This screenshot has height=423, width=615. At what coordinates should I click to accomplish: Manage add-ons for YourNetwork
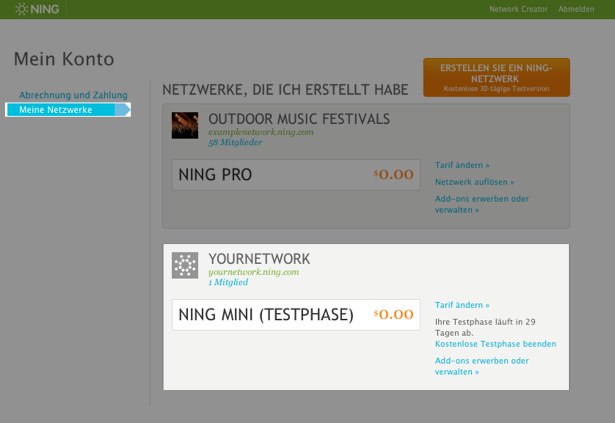pyautogui.click(x=482, y=366)
